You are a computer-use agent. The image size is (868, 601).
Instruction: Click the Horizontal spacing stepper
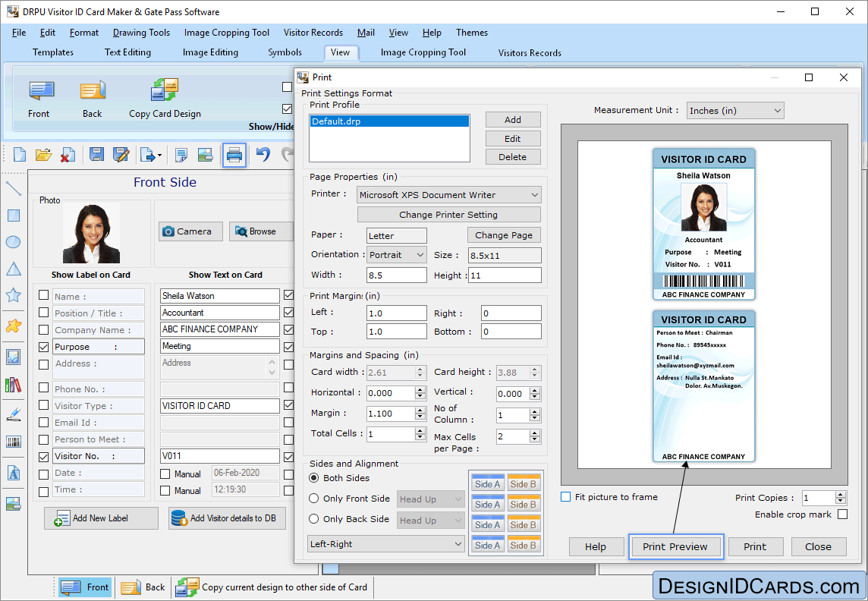point(420,393)
